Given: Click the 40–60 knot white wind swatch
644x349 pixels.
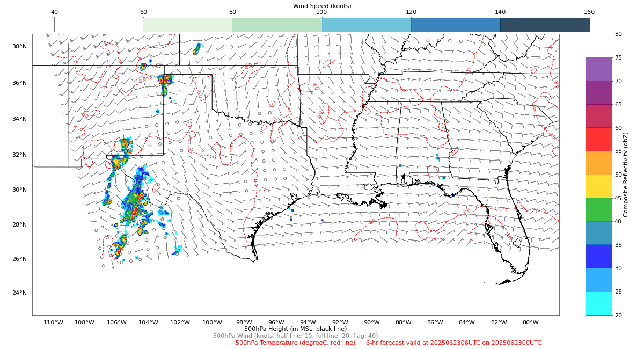Looking at the screenshot, I should tap(99, 25).
